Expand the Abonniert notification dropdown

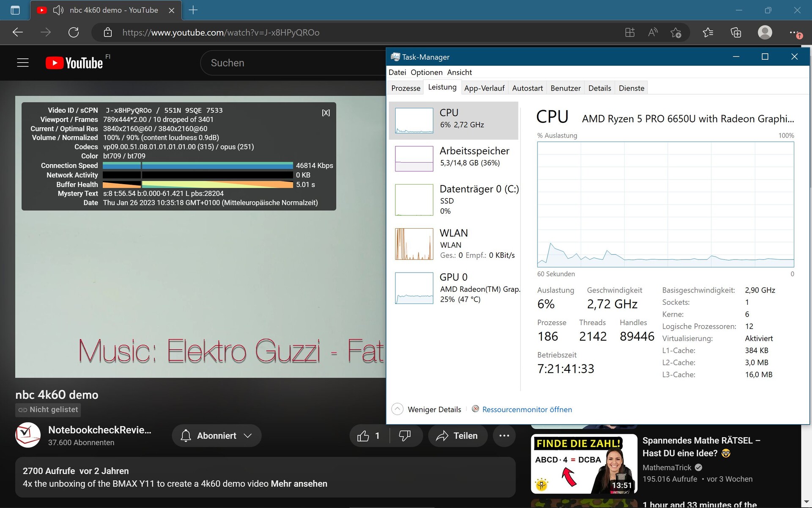pyautogui.click(x=217, y=436)
